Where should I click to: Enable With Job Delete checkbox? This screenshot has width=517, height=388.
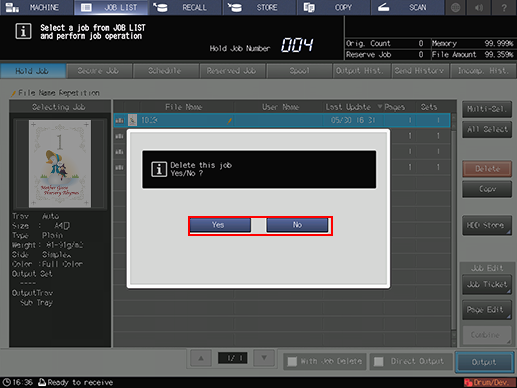(292, 362)
